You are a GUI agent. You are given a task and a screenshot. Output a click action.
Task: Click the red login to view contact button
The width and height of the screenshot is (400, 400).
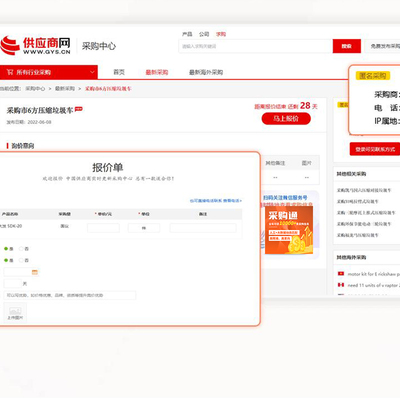click(x=375, y=149)
